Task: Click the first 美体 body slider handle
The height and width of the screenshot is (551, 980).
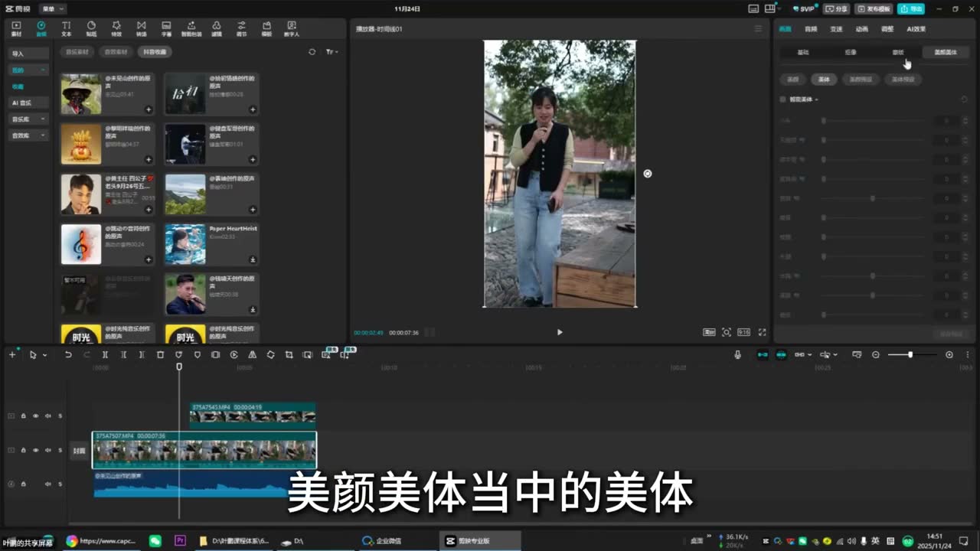Action: (x=823, y=121)
